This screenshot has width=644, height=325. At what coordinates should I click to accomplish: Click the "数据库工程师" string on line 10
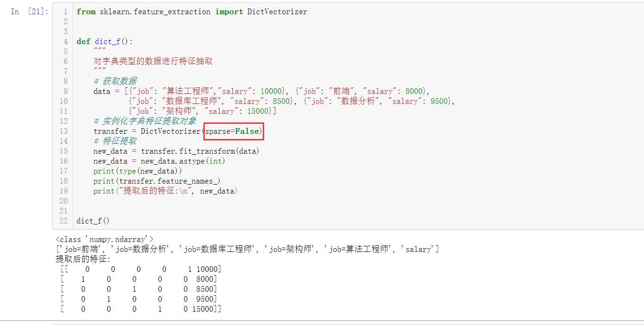(x=192, y=101)
